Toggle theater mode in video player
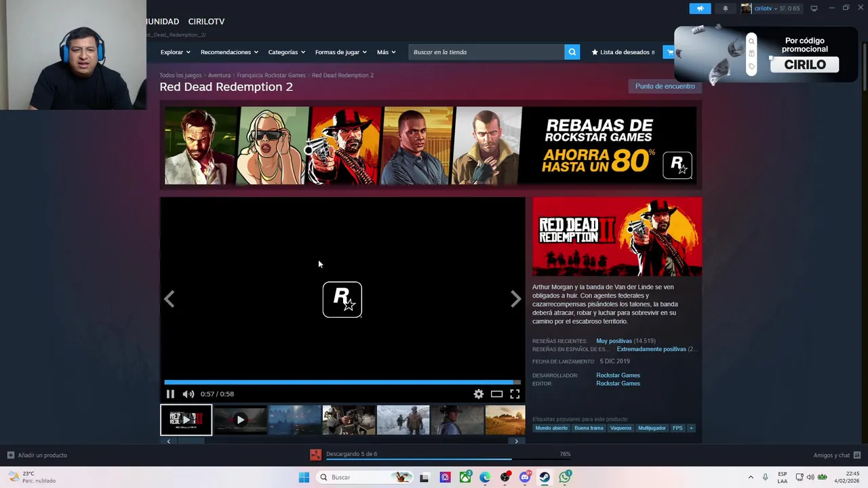 pyautogui.click(x=497, y=394)
